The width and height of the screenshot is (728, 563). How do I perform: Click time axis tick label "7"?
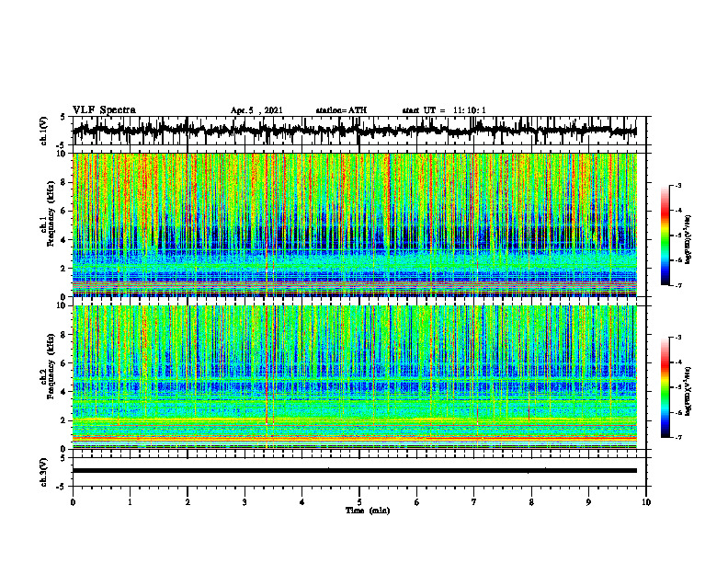click(474, 502)
